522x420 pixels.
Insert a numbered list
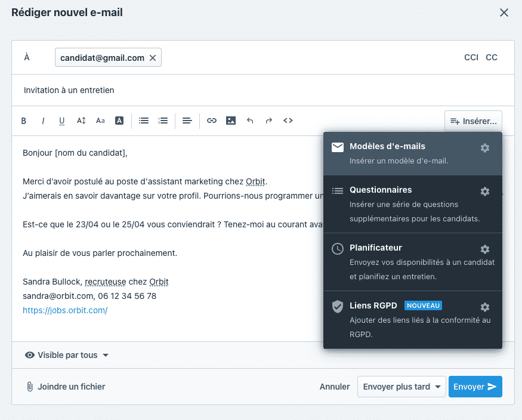(x=163, y=121)
